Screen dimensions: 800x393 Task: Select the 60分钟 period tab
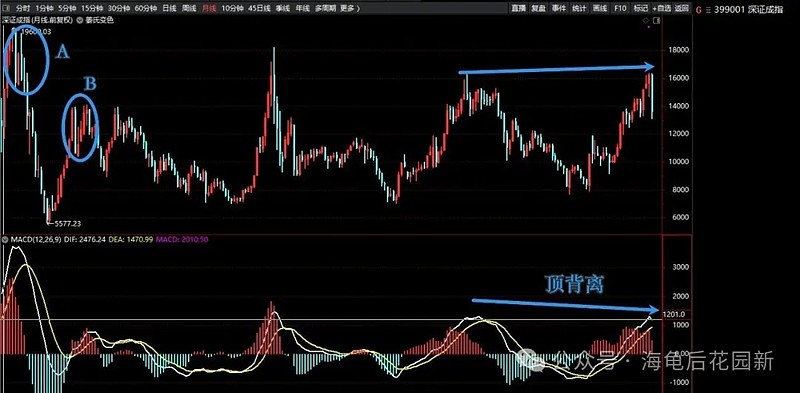tap(146, 8)
